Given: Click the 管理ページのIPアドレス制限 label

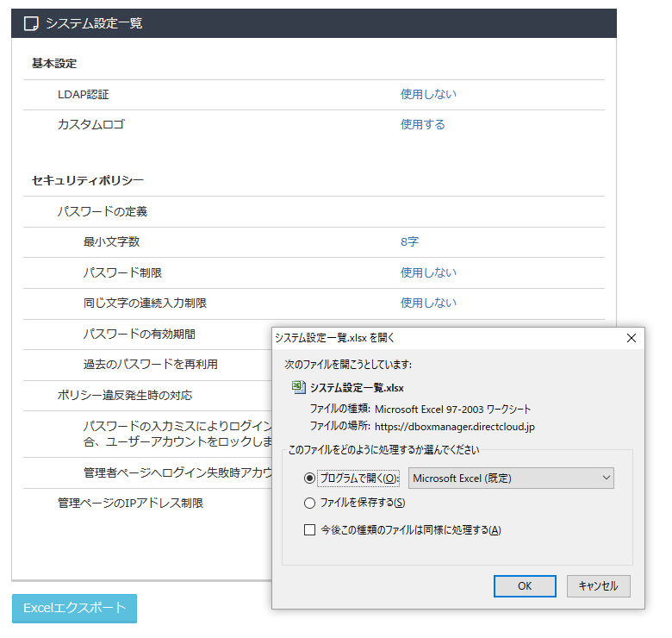Looking at the screenshot, I should (x=130, y=503).
